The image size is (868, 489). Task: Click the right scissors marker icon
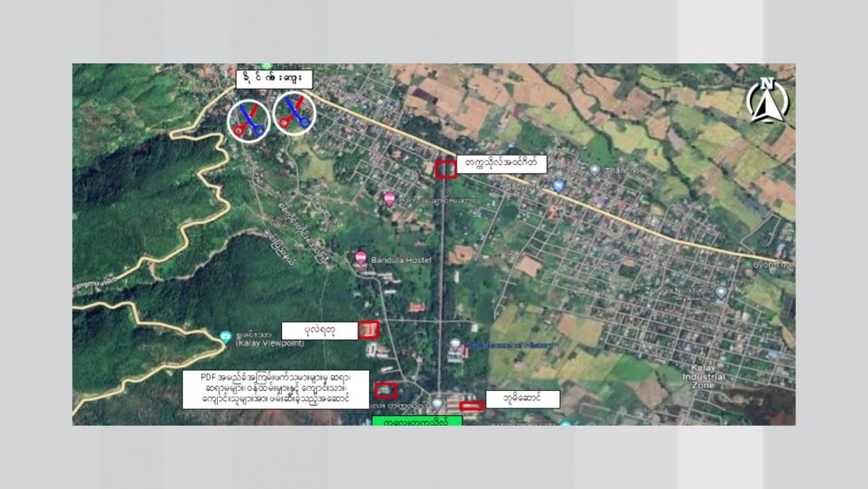pos(293,113)
